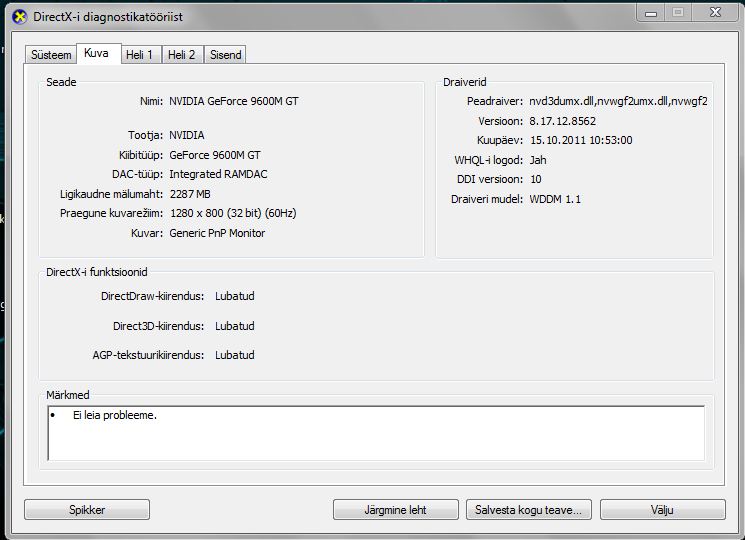Click the Märkmed notes text box
Screen dimensions: 745x540
click(376, 433)
